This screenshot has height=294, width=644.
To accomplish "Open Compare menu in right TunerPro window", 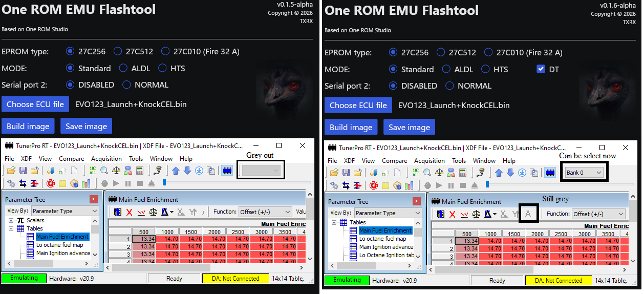I will click(395, 160).
